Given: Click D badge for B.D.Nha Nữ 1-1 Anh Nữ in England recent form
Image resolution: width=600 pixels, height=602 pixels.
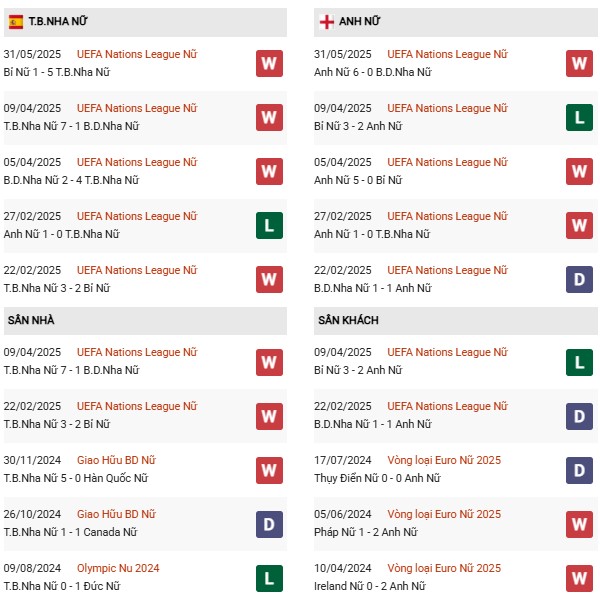Looking at the screenshot, I should 579,279.
